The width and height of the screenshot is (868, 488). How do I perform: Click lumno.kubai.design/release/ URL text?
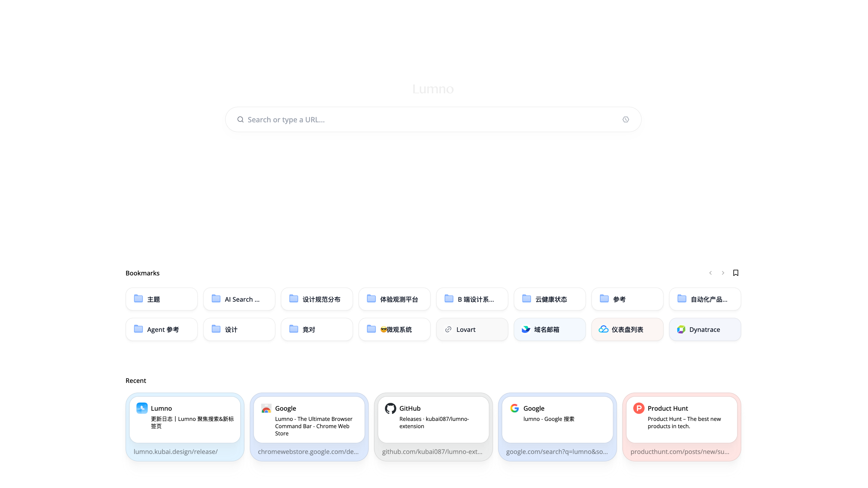176,451
